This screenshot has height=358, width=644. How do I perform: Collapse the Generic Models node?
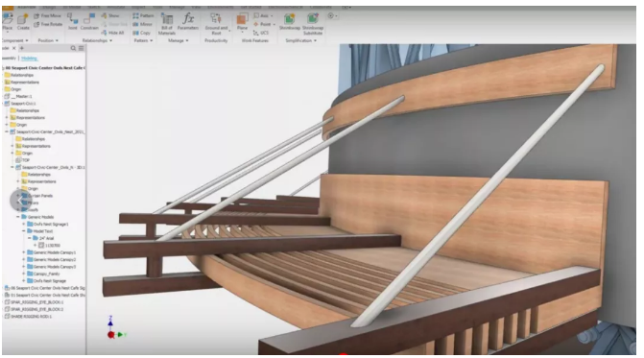coord(18,217)
